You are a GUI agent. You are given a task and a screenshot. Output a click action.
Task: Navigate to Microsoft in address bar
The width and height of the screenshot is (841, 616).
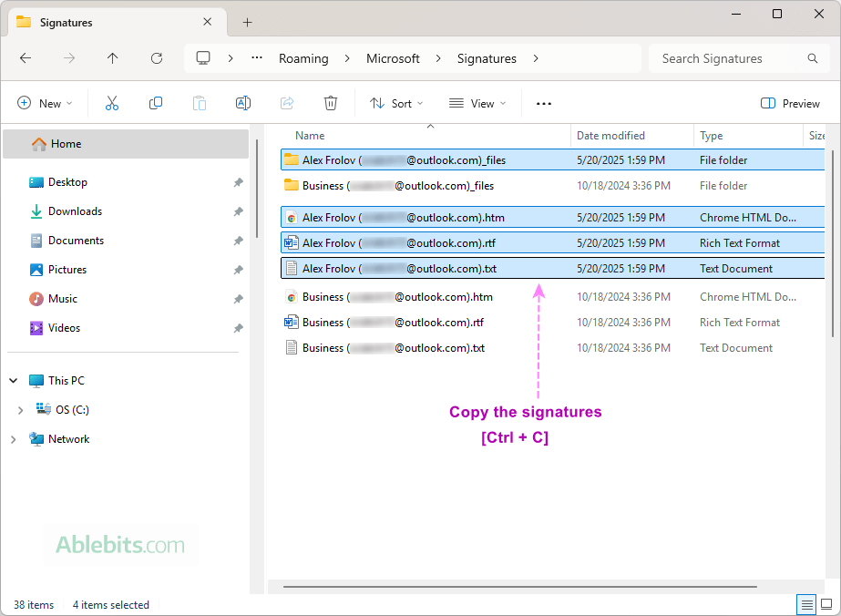coord(393,58)
